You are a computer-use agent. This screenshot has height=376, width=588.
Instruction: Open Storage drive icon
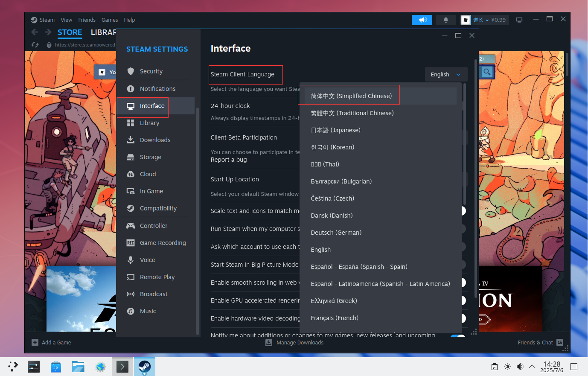131,157
